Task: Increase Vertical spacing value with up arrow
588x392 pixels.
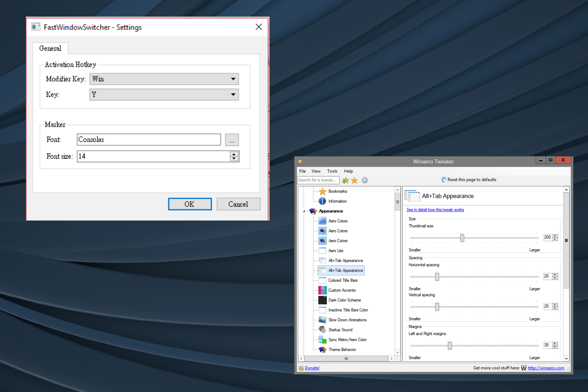Action: [555, 305]
